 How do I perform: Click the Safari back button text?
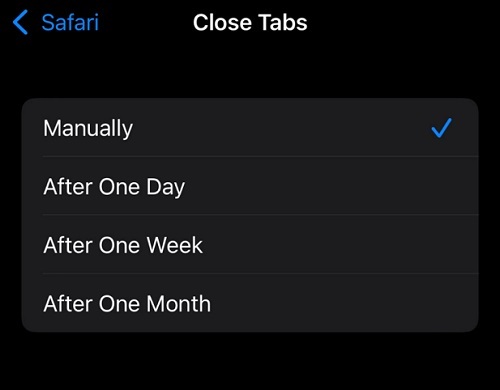pyautogui.click(x=70, y=23)
